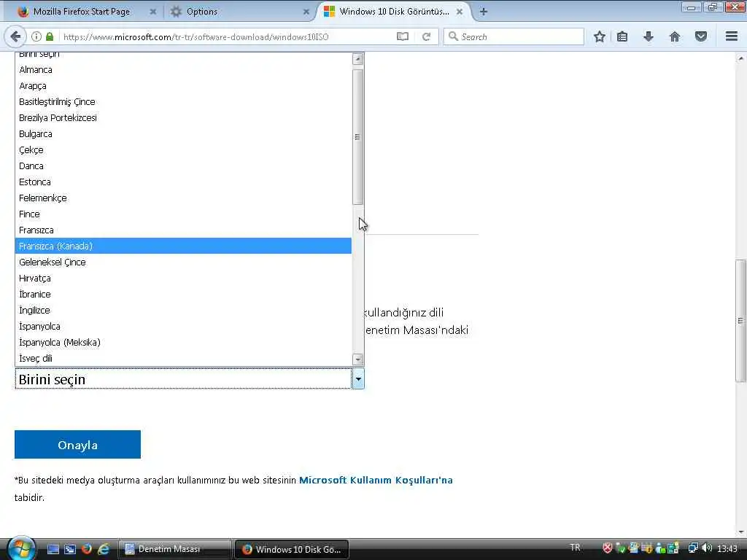Choose İspanyolca (Meksika) option
The image size is (747, 560).
pos(183,342)
